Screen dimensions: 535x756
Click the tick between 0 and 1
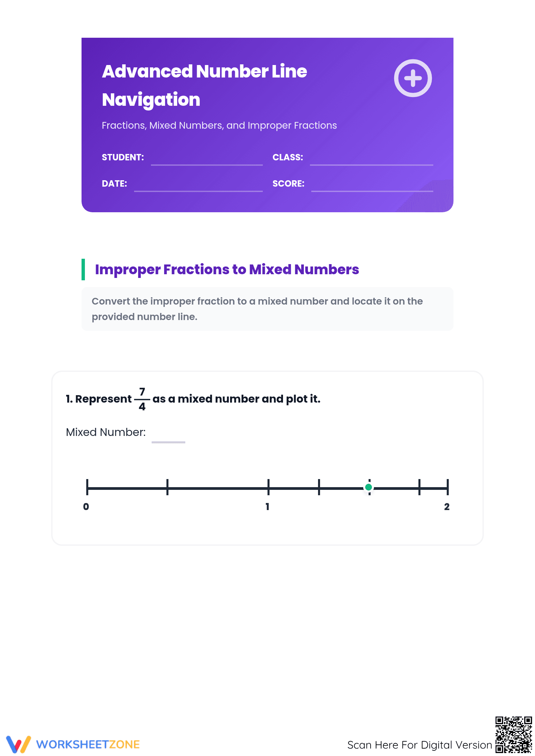(x=167, y=487)
